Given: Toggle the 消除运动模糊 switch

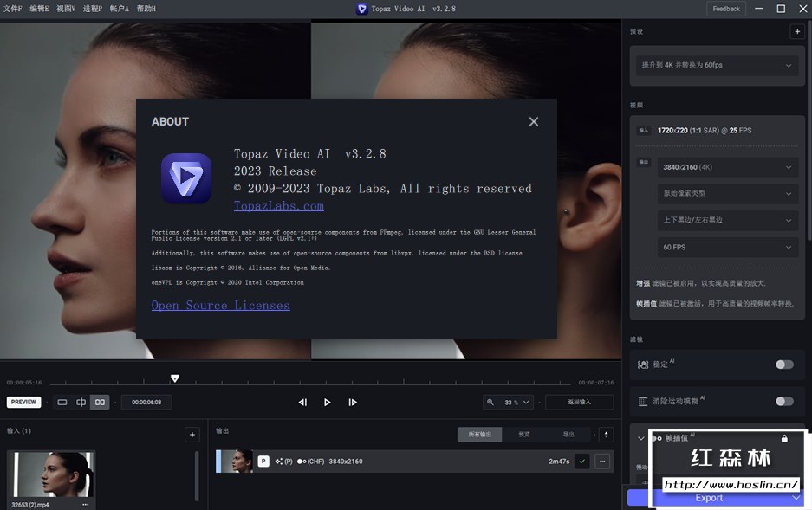Looking at the screenshot, I should [x=784, y=402].
